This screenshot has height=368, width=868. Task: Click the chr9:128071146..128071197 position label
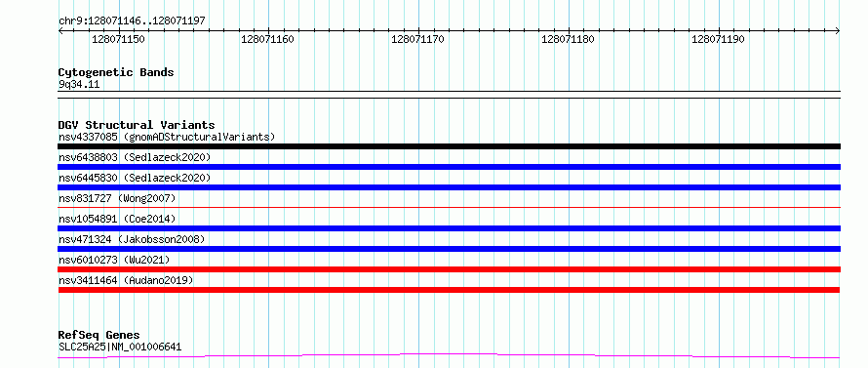[x=132, y=21]
